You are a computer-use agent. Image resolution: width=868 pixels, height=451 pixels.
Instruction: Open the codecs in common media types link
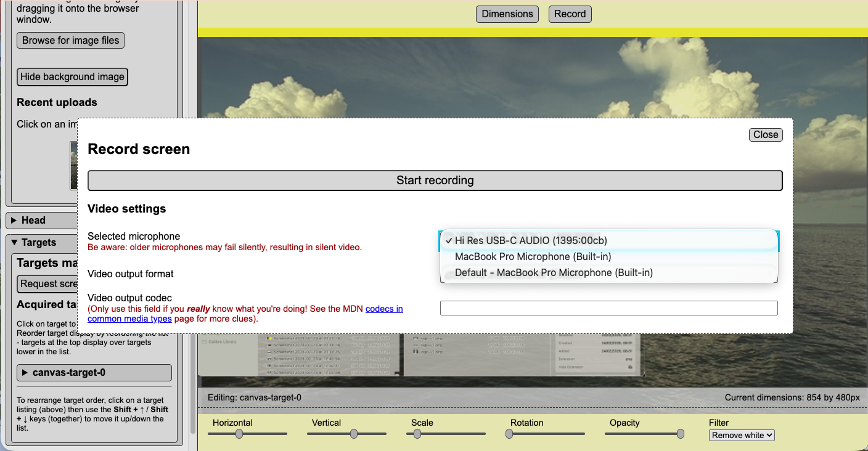tap(384, 309)
